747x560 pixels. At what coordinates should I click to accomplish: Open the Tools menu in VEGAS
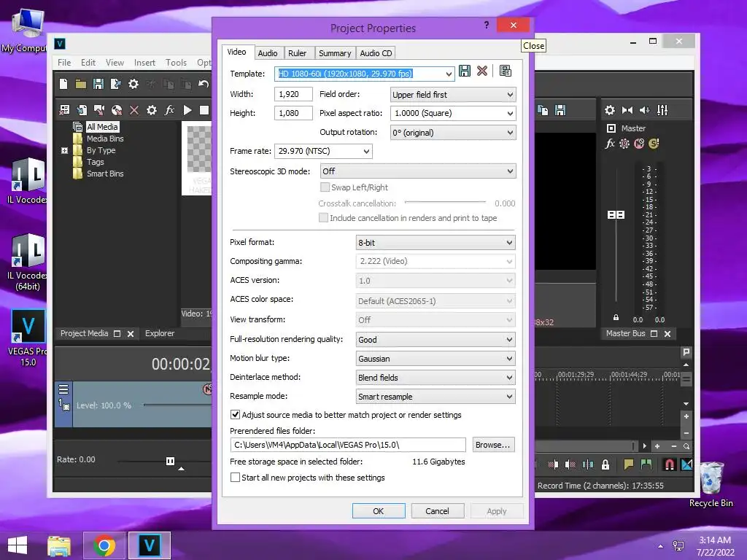coord(176,63)
